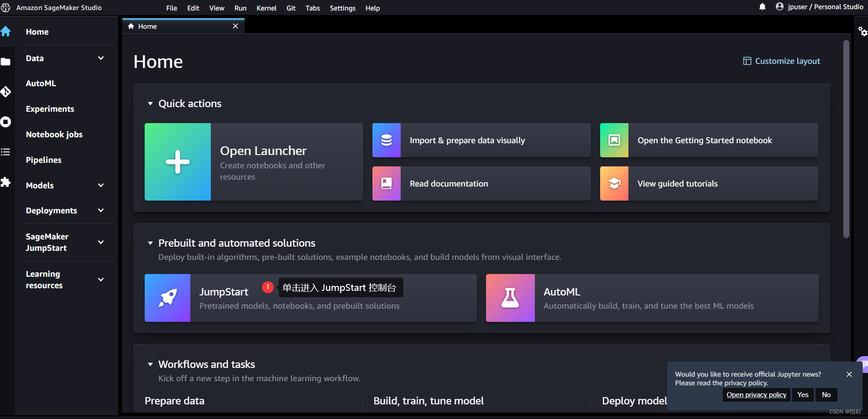Click the Amazon SageMaker Studio logo
The image size is (868, 419).
point(5,8)
